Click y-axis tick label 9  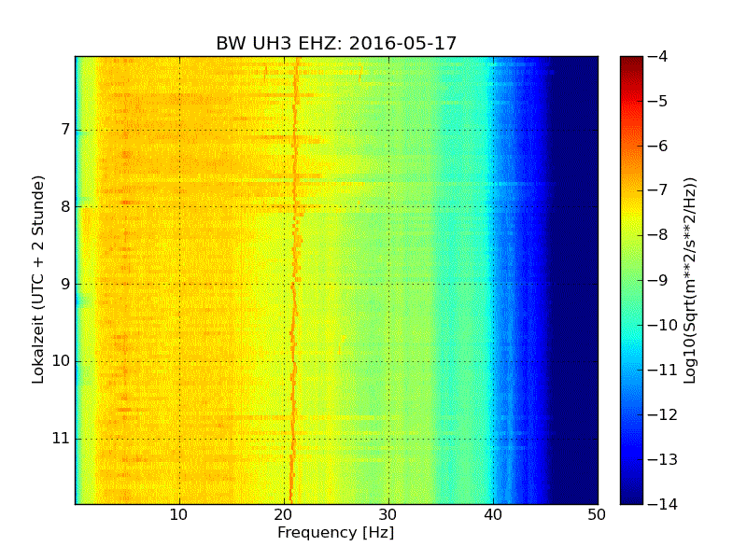(65, 284)
